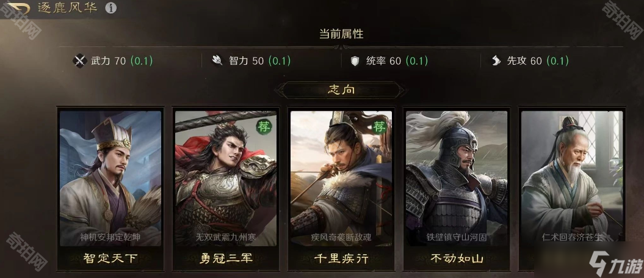Choose the 千里疾行 aspiration label
Viewport: 644px width, 278px height.
[341, 258]
